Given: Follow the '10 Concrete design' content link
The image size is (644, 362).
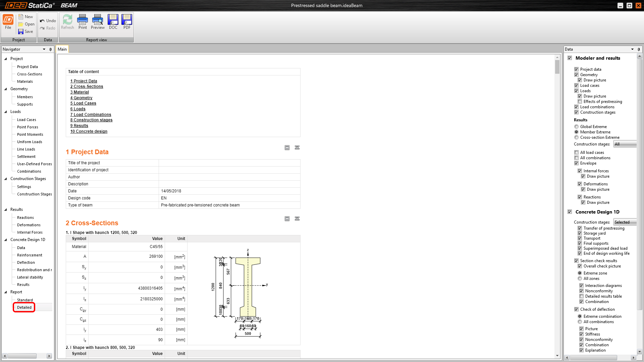Looking at the screenshot, I should (x=89, y=131).
